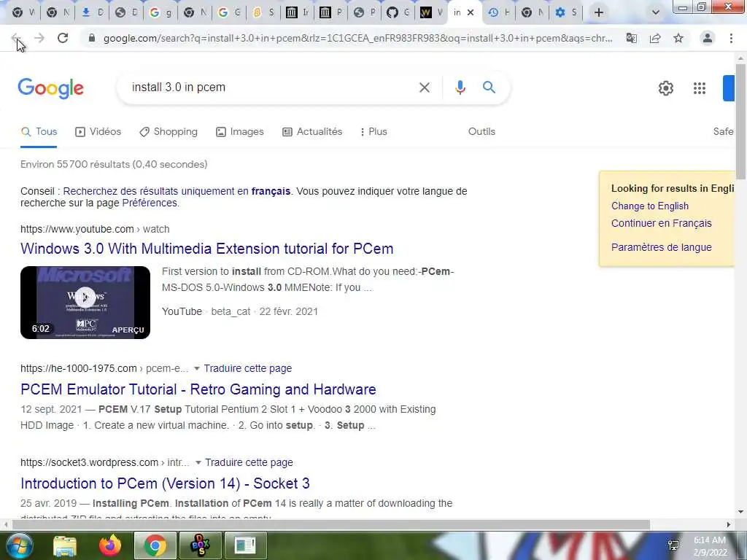Click 'Recherchez des résultats uniquement en français'

(x=177, y=192)
